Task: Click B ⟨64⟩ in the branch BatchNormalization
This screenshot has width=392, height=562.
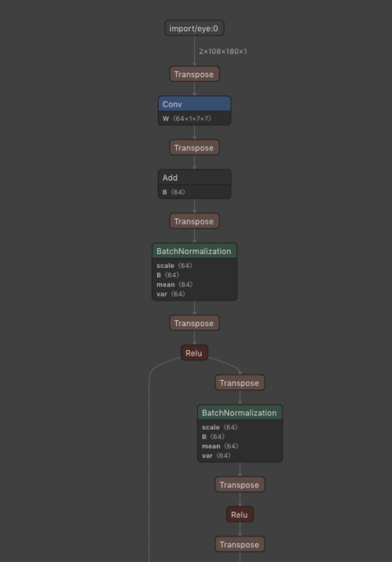Action: coord(214,437)
